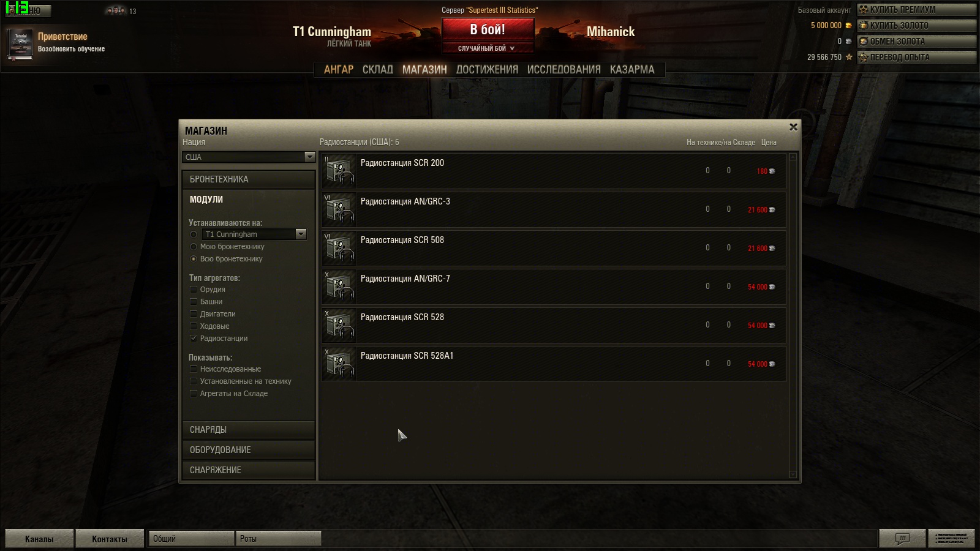The image size is (980, 551).
Task: Click the SCR 508 radio module icon
Action: (x=339, y=248)
